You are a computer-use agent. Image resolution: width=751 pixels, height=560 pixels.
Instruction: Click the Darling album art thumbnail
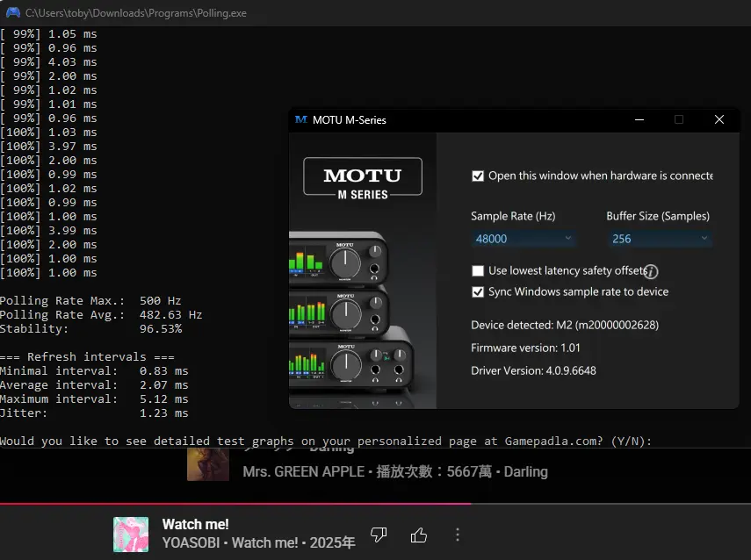tap(208, 464)
